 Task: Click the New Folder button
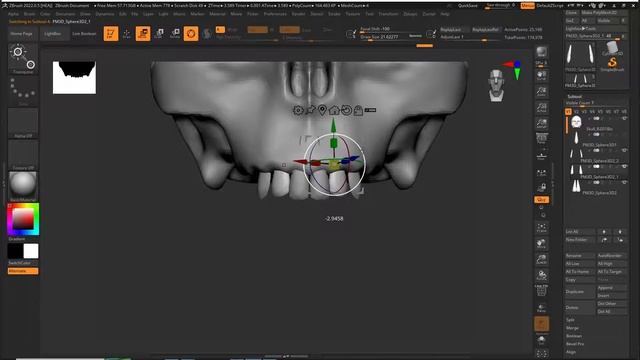tap(580, 240)
